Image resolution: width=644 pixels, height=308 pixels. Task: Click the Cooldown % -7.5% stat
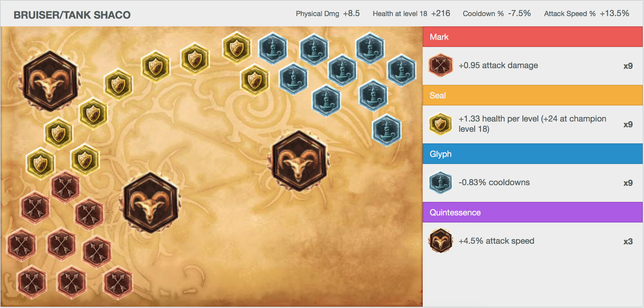coord(497,14)
